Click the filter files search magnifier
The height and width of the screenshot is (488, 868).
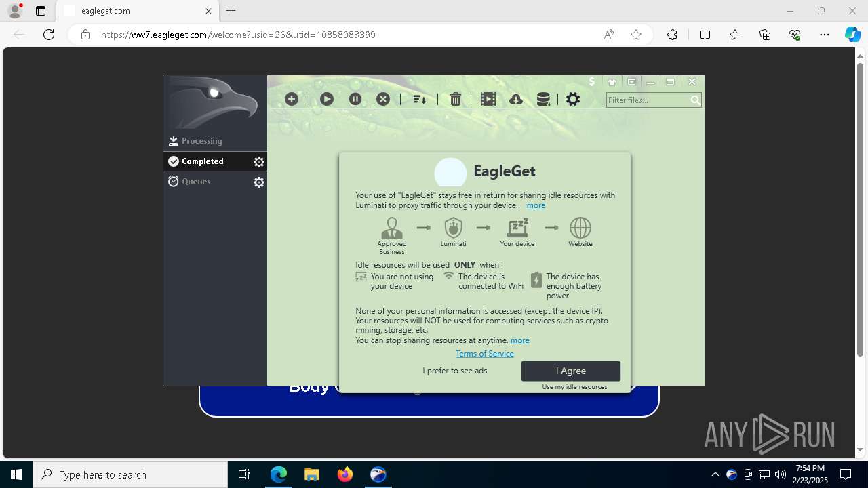coord(695,100)
